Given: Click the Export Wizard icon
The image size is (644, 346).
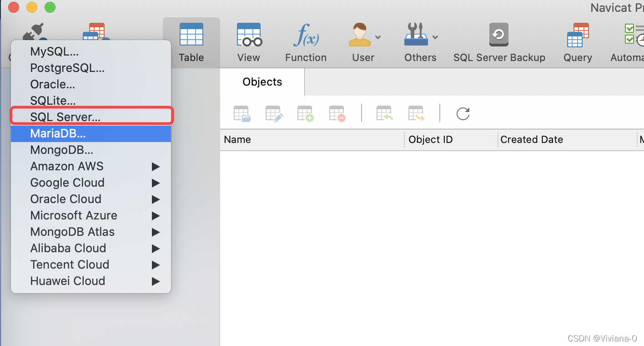Looking at the screenshot, I should coord(417,113).
